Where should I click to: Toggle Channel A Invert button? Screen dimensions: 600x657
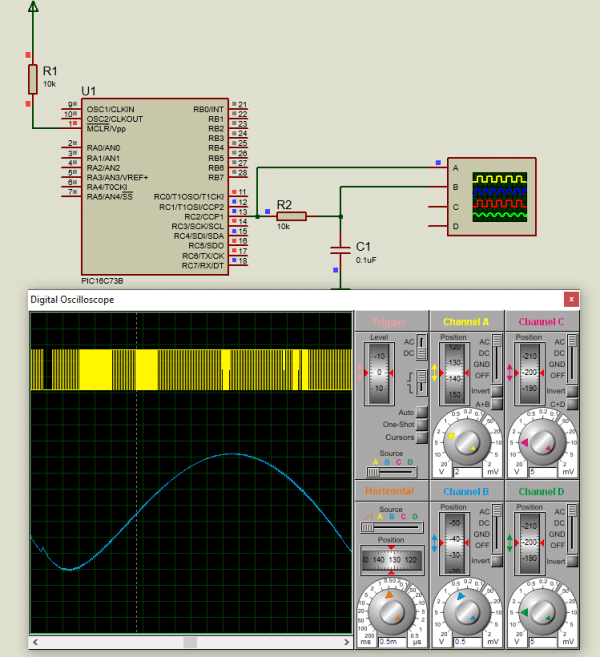pos(497,391)
